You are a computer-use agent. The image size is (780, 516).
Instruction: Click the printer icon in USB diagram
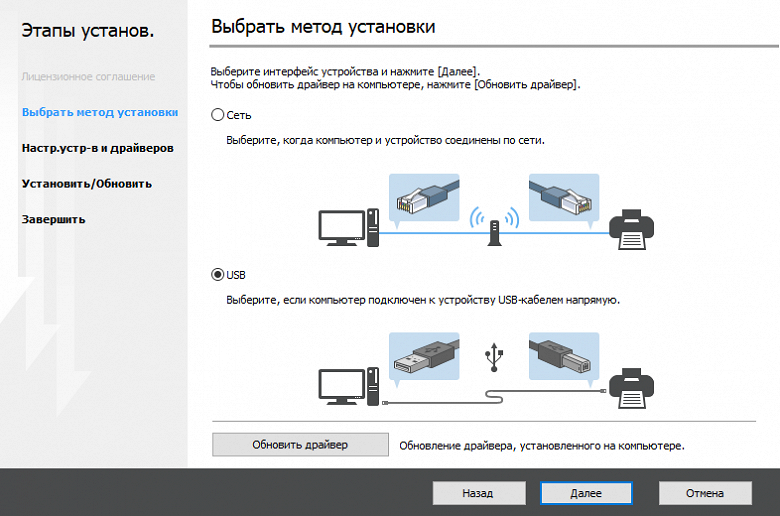[632, 389]
